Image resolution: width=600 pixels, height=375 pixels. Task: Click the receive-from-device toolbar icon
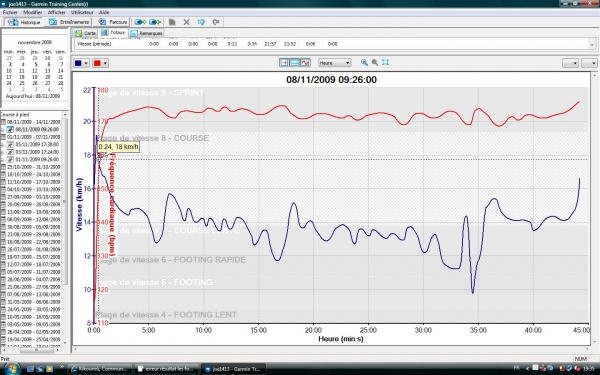point(155,22)
